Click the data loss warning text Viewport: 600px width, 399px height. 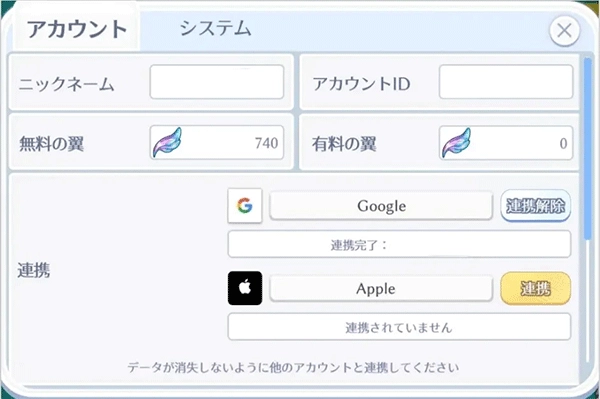293,367
